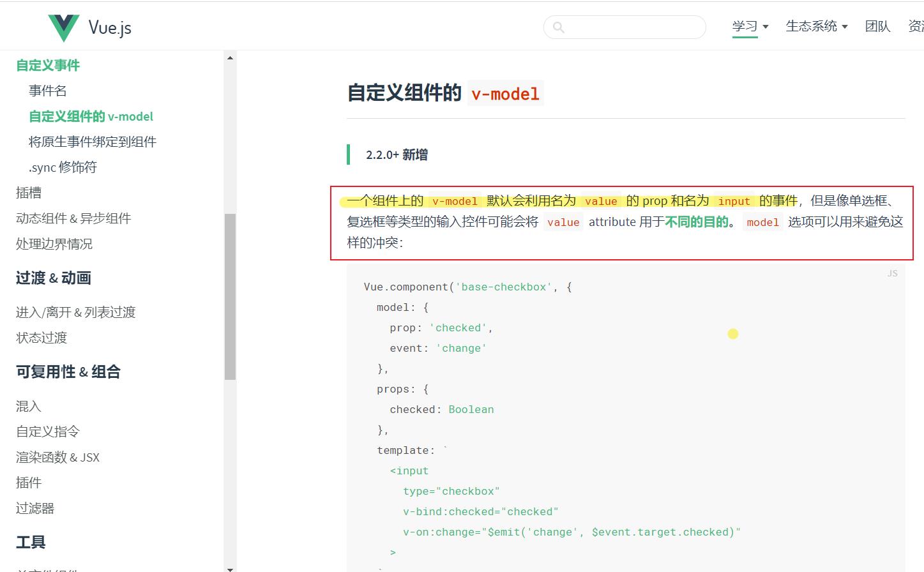Open 混入 sidebar link

(x=29, y=406)
